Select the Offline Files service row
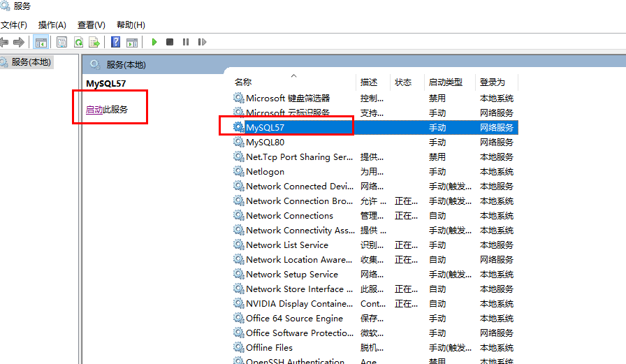The image size is (626, 364). pyautogui.click(x=375, y=348)
